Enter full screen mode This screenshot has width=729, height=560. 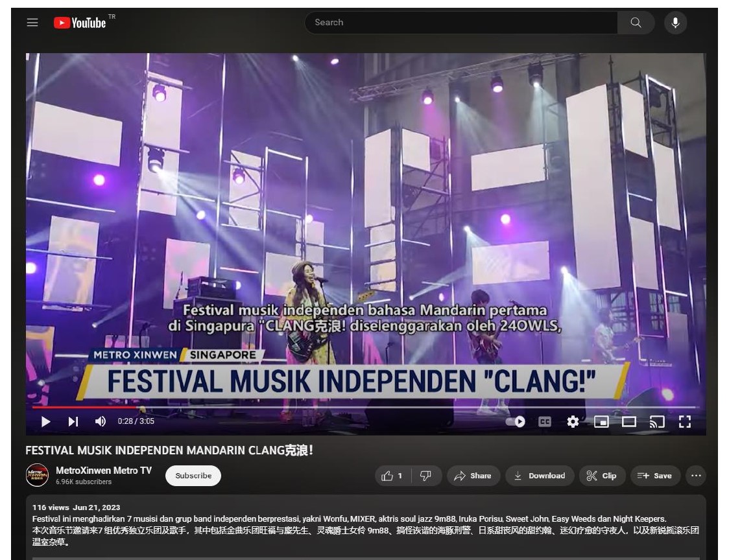click(685, 421)
